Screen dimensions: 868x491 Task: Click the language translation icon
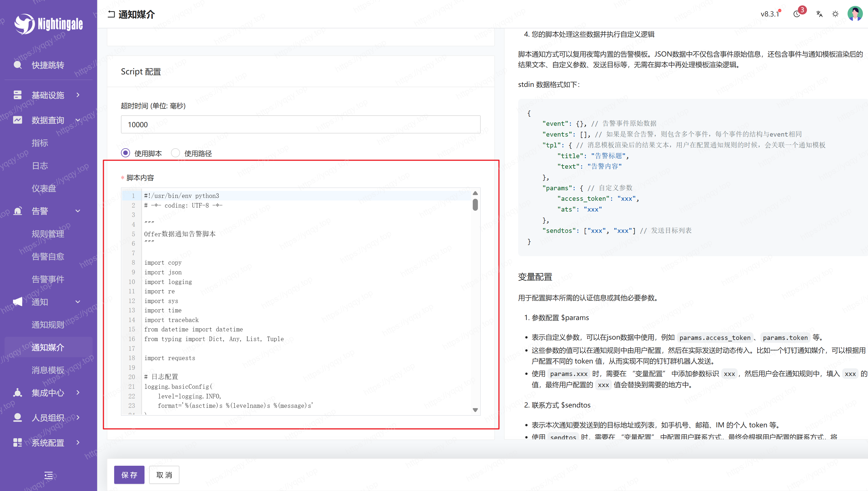(x=819, y=14)
